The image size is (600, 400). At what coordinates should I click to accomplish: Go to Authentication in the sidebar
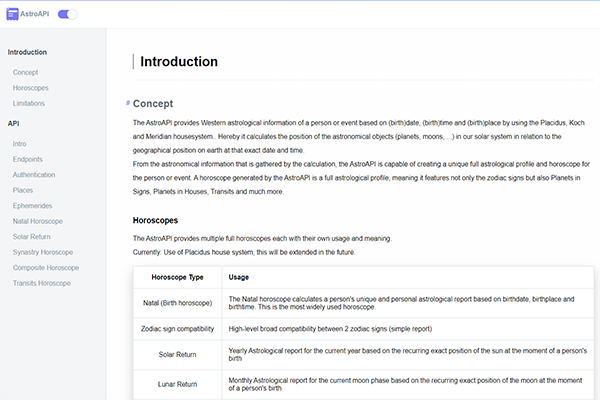34,175
